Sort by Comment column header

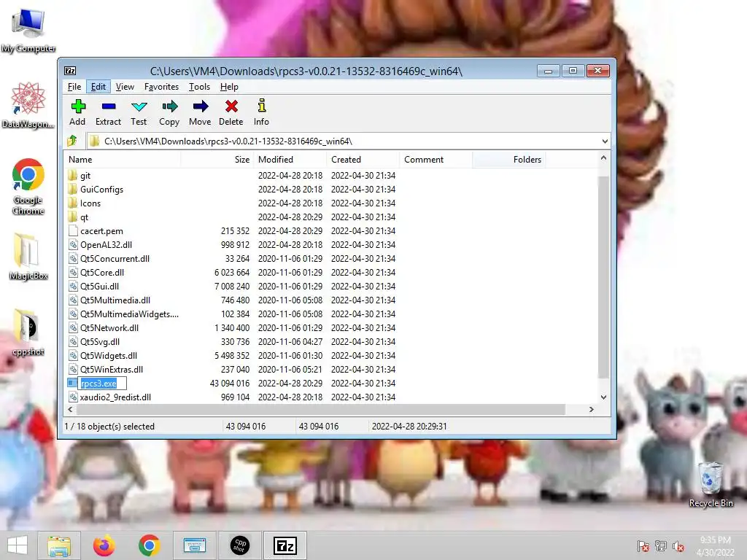coord(436,160)
